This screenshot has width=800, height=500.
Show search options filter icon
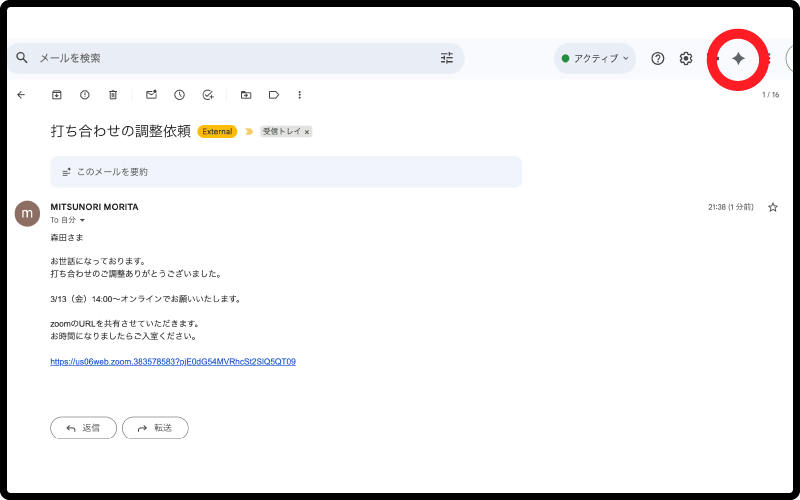coord(447,58)
